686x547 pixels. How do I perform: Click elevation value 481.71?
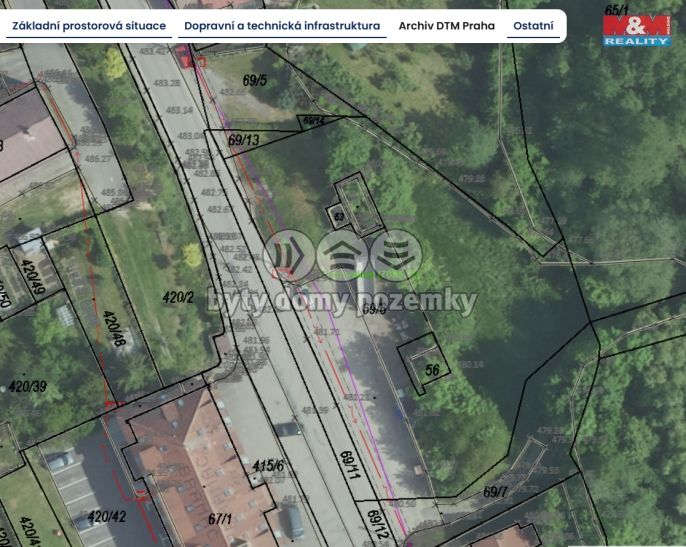[x=327, y=332]
